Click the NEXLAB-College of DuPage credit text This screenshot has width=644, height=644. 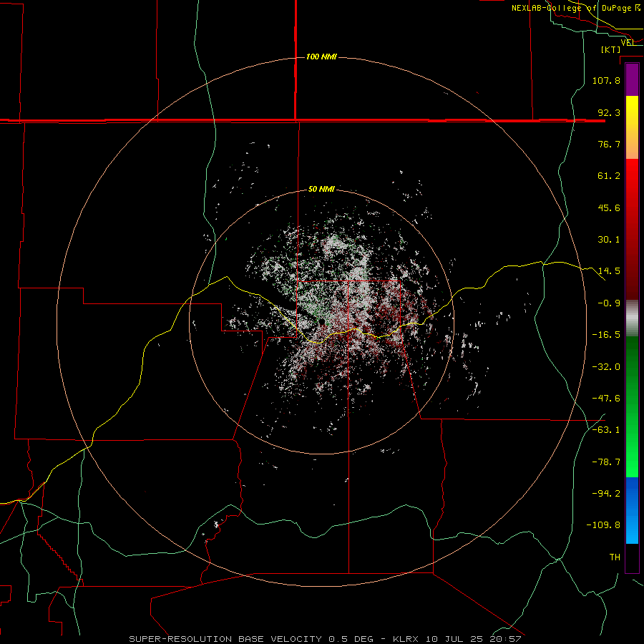click(x=575, y=8)
